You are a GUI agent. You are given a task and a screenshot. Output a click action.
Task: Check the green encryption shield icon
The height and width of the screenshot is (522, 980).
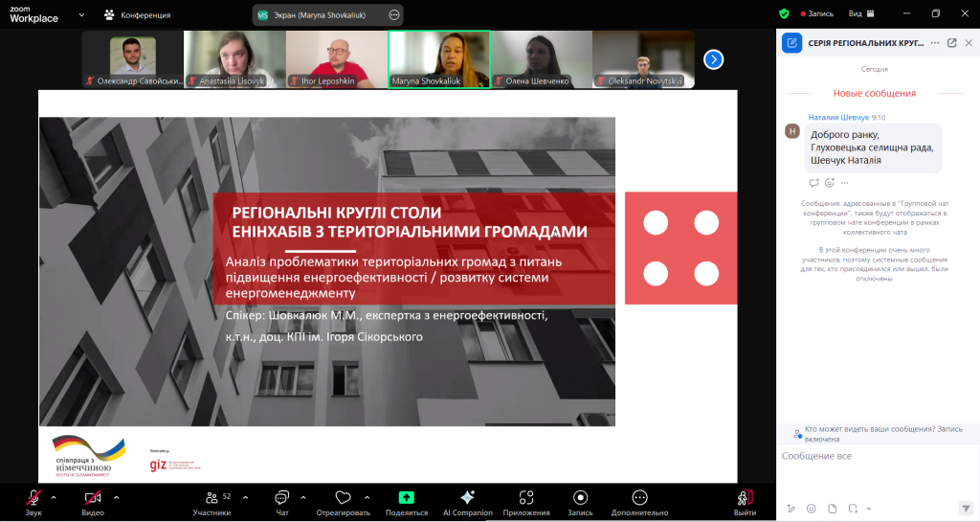784,13
